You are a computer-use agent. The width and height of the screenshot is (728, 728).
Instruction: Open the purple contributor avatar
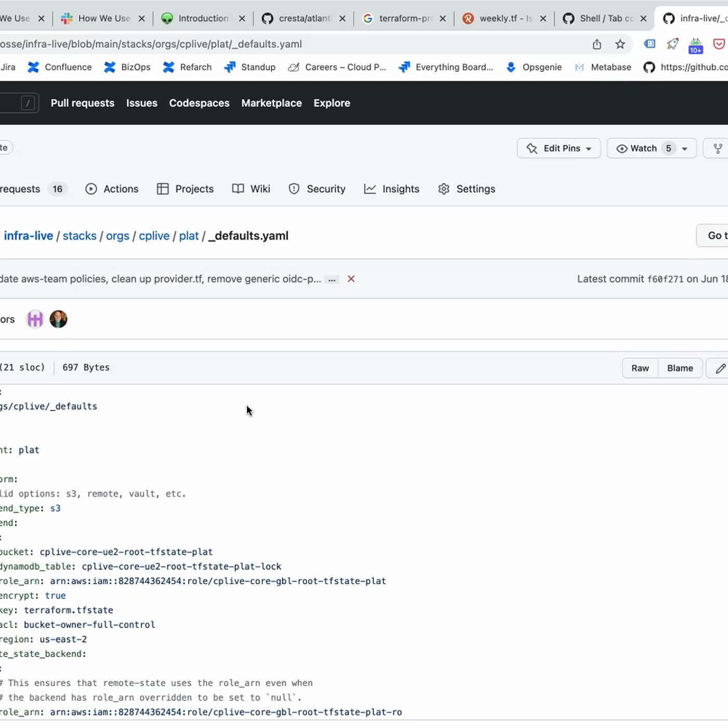[x=35, y=319]
